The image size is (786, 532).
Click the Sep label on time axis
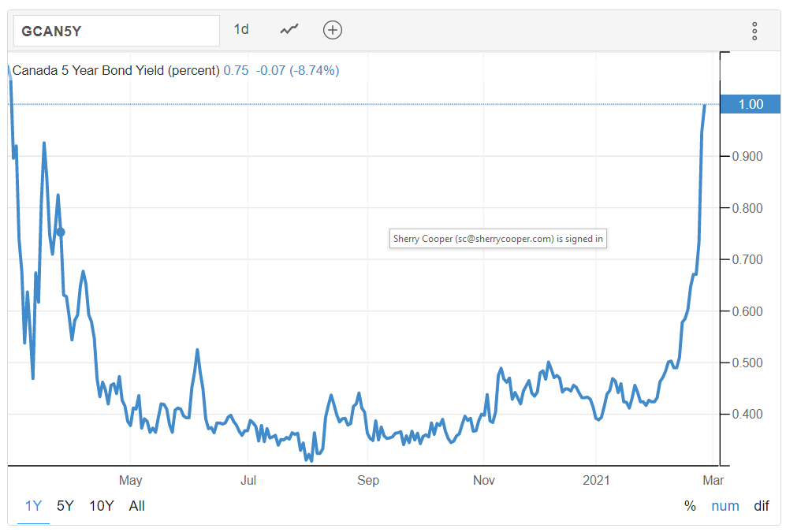pos(368,481)
